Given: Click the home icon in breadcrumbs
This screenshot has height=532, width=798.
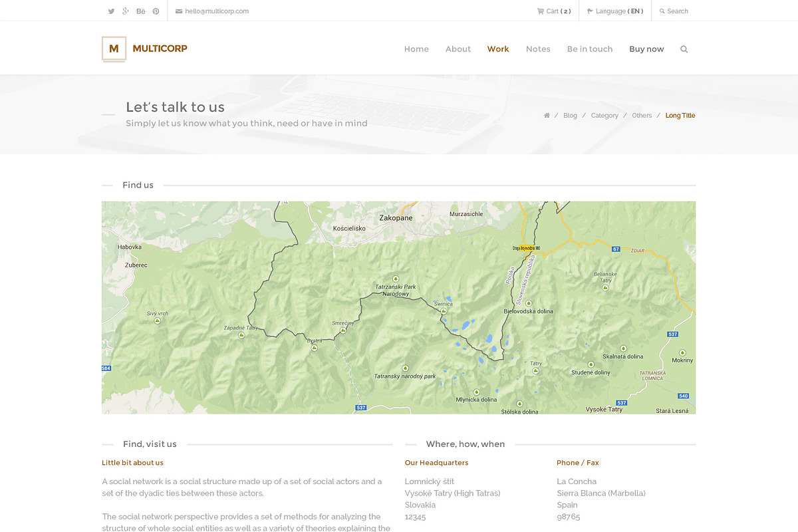Looking at the screenshot, I should [547, 116].
